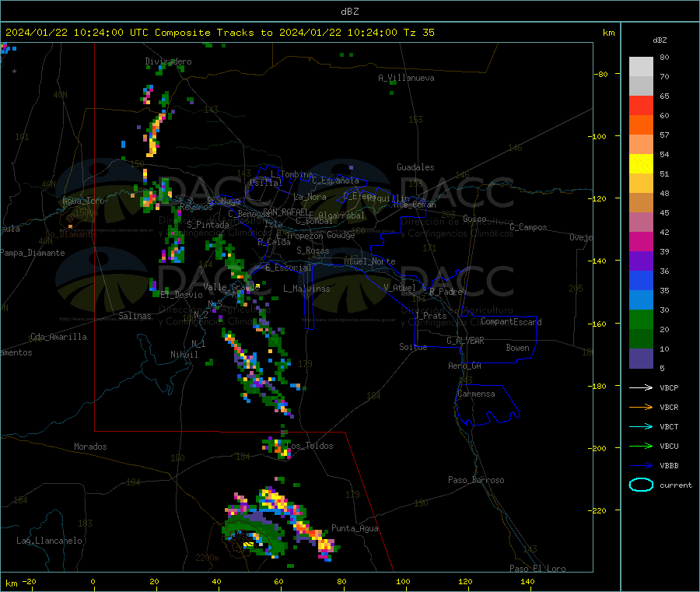Click the A_Villanueva map label
The height and width of the screenshot is (592, 700).
tap(406, 78)
